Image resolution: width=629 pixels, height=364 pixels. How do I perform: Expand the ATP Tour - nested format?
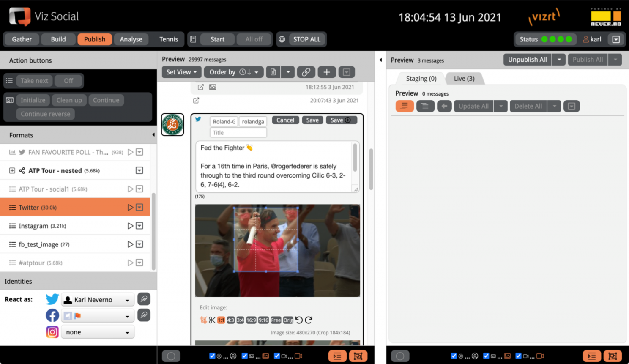click(x=12, y=171)
